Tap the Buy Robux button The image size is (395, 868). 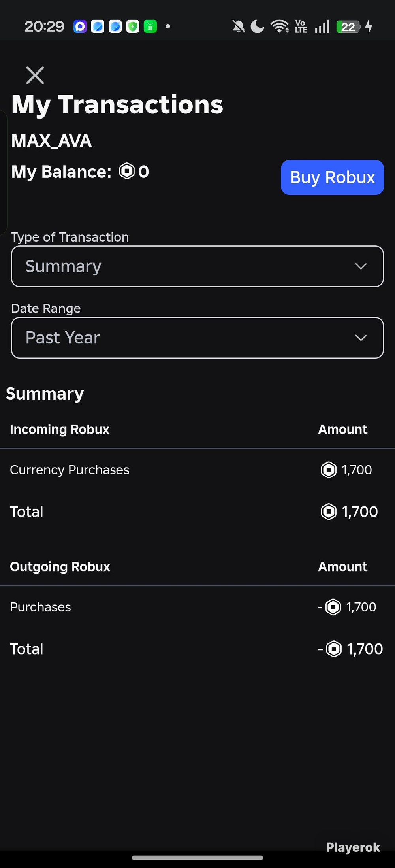332,177
